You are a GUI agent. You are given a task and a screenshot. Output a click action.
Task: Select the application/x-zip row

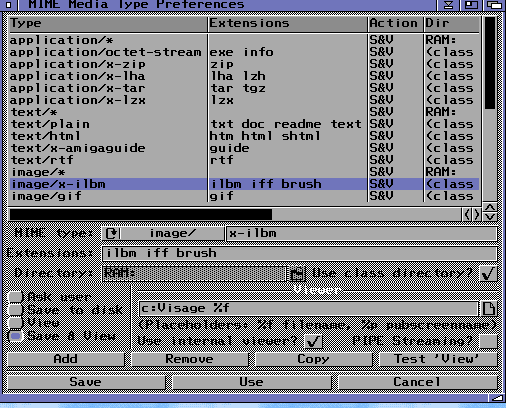pos(244,64)
